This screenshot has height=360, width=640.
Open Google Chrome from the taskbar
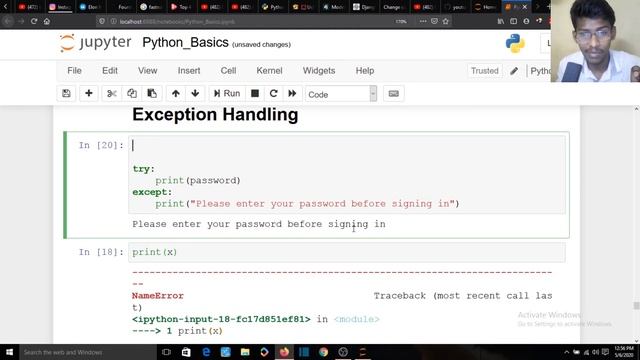click(x=324, y=352)
